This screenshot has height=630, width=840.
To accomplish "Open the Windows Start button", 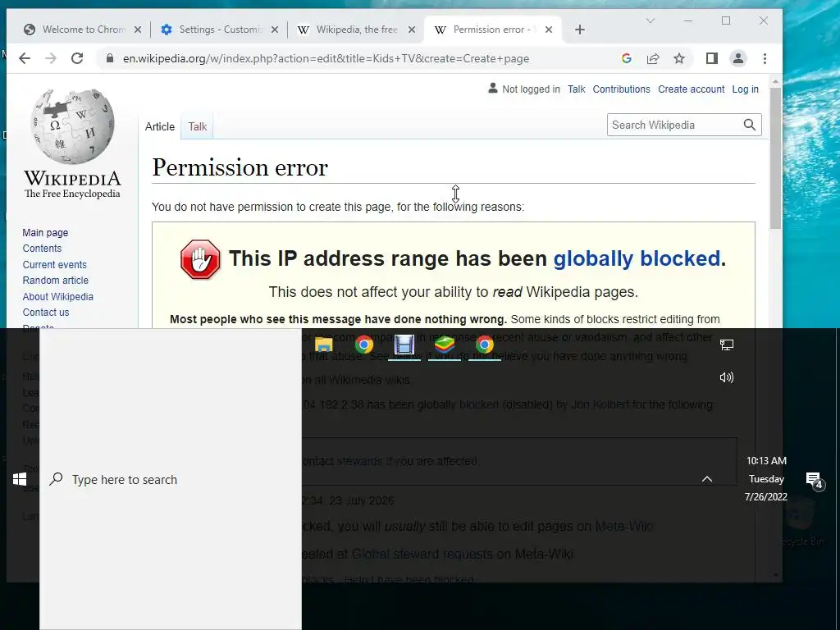I will pos(20,479).
